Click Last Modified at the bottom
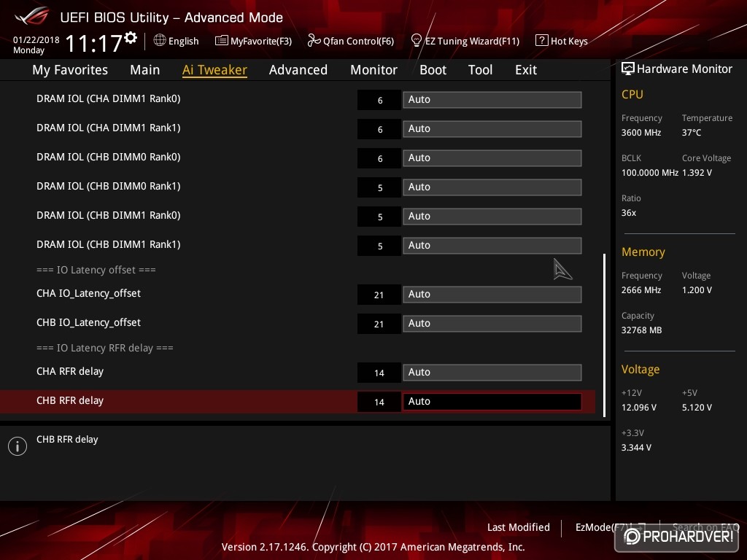This screenshot has height=560, width=747. click(x=519, y=527)
